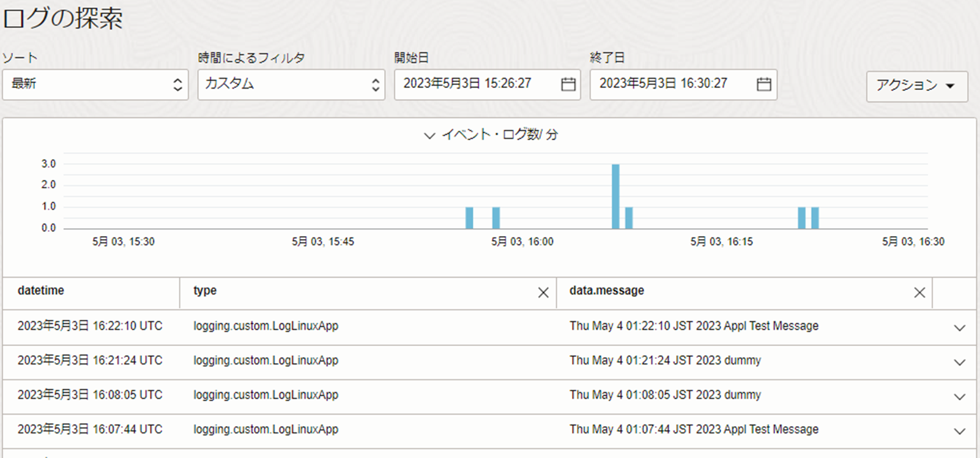Click the data.message column header
This screenshot has width=980, height=458.
click(x=607, y=290)
